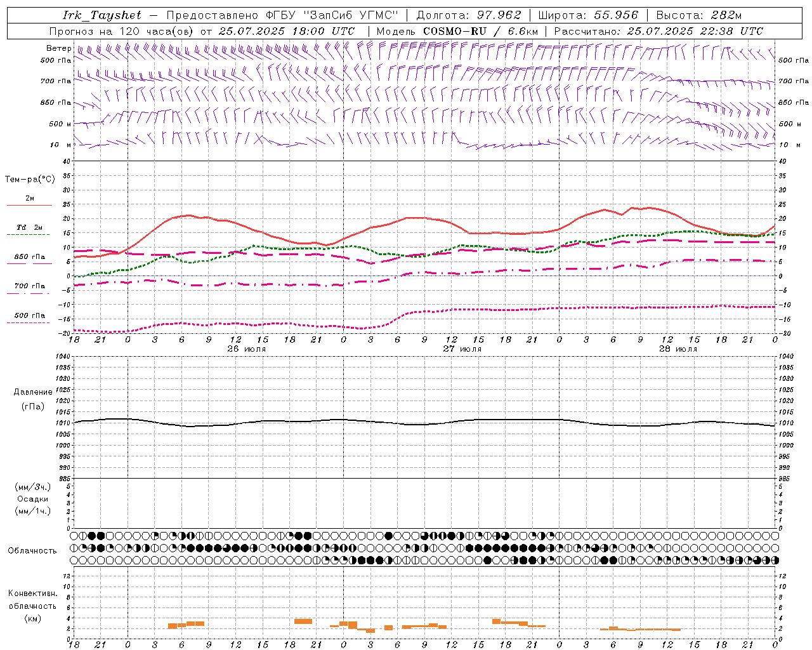Select the "Прогноз на 120 часа(ов)" forecast text
This screenshot has height=650, width=812.
tap(122, 31)
